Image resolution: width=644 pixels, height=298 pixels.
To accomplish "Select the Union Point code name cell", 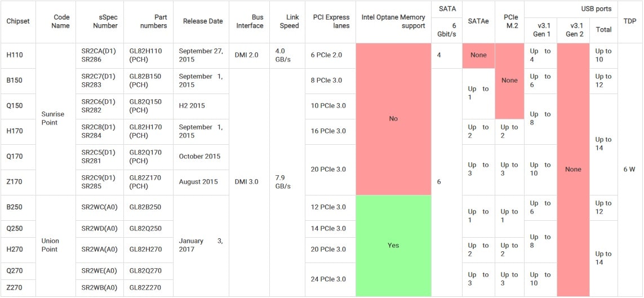I will (50, 245).
